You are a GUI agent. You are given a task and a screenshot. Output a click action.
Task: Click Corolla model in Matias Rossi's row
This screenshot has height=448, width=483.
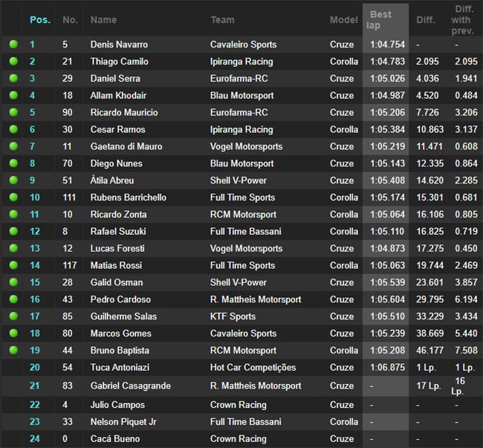(344, 265)
